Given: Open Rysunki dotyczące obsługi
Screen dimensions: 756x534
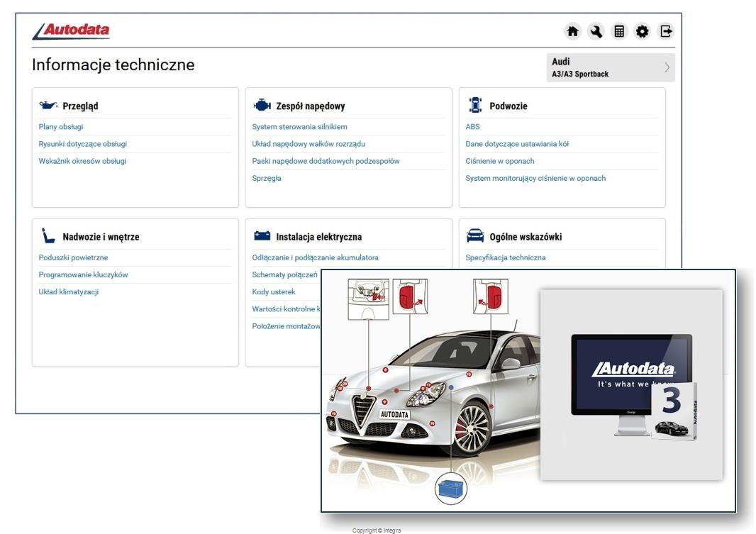Looking at the screenshot, I should tap(82, 144).
